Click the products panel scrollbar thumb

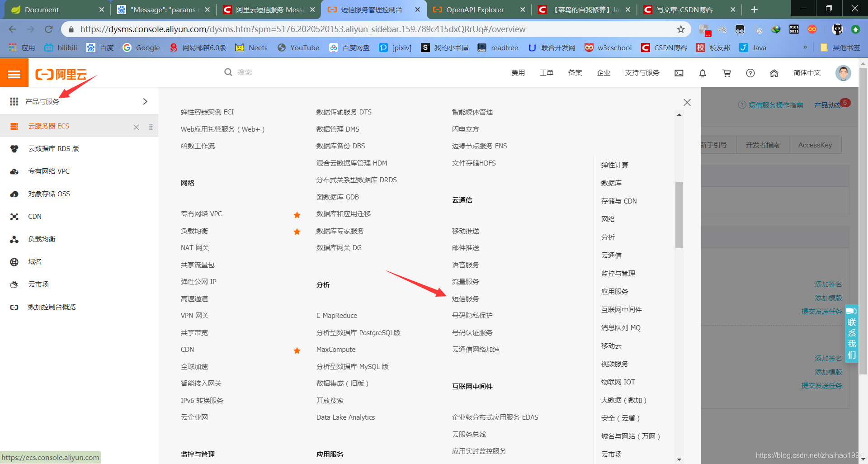point(679,215)
